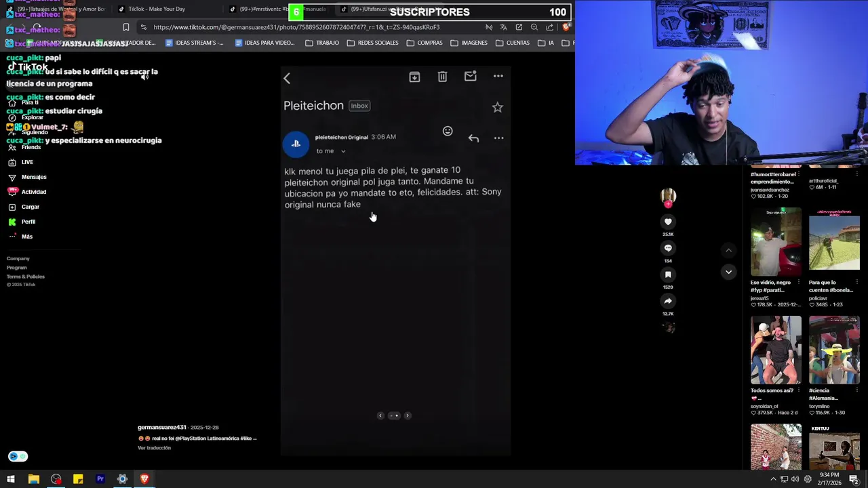
Task: Open the three-dot menu beside the envelope icon
Action: [x=498, y=77]
